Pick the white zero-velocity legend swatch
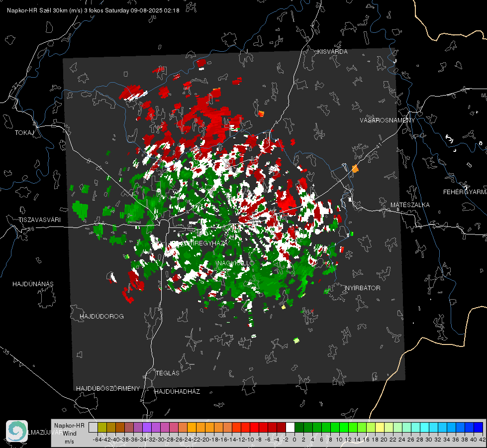Image resolution: width=487 pixels, height=448 pixels. click(290, 427)
